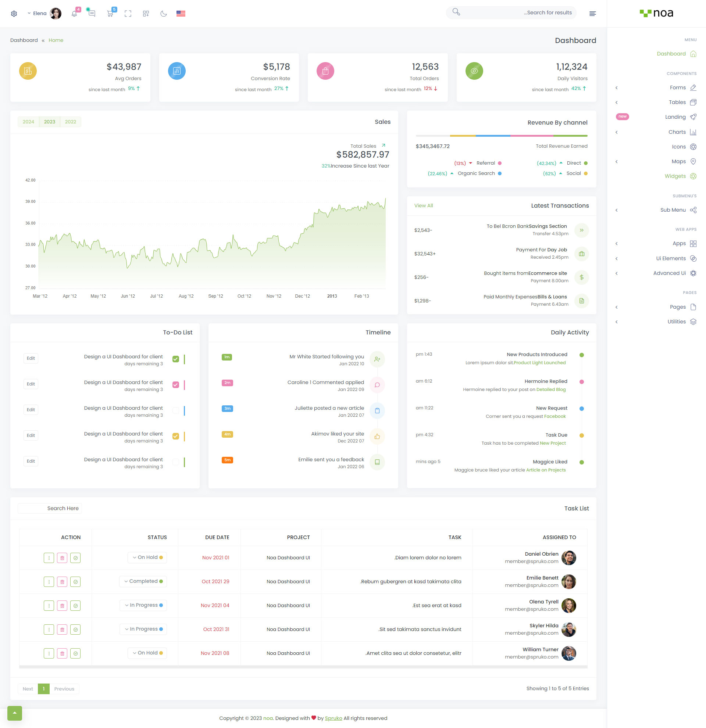Click the table horizontal scrollbar
The height and width of the screenshot is (728, 706).
pyautogui.click(x=303, y=667)
